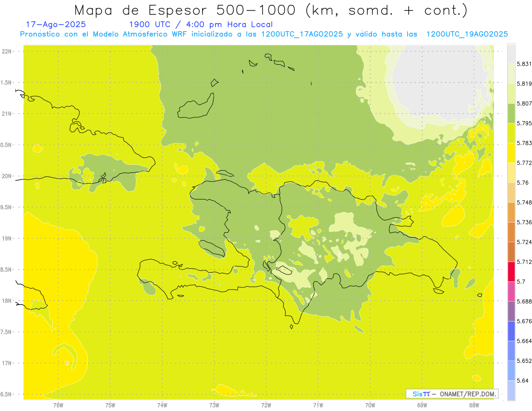
Task: Click the pink legend swatch between 5.7 and 5.688
Action: [x=511, y=291]
